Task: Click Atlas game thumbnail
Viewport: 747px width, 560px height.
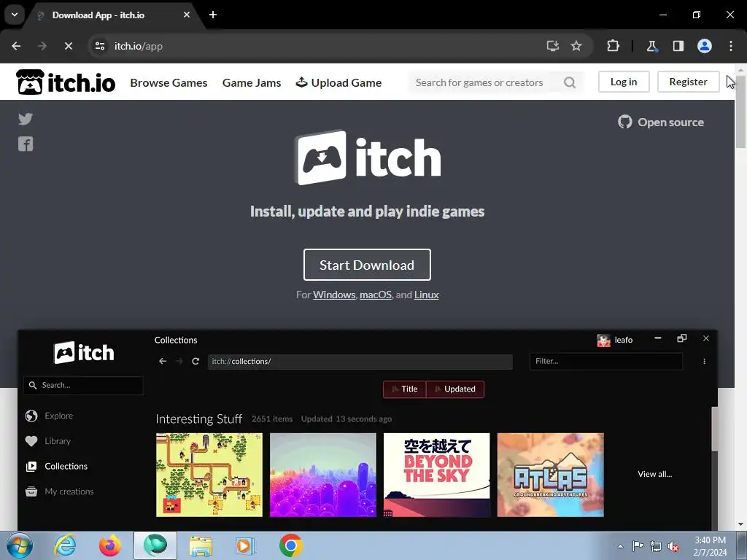Action: coord(550,475)
